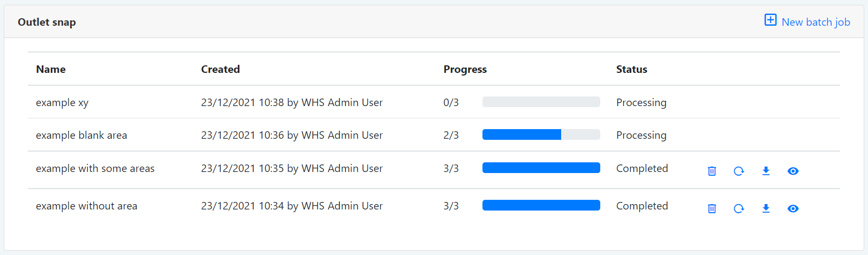Click the Name column header
Image resolution: width=868 pixels, height=255 pixels.
(x=51, y=69)
